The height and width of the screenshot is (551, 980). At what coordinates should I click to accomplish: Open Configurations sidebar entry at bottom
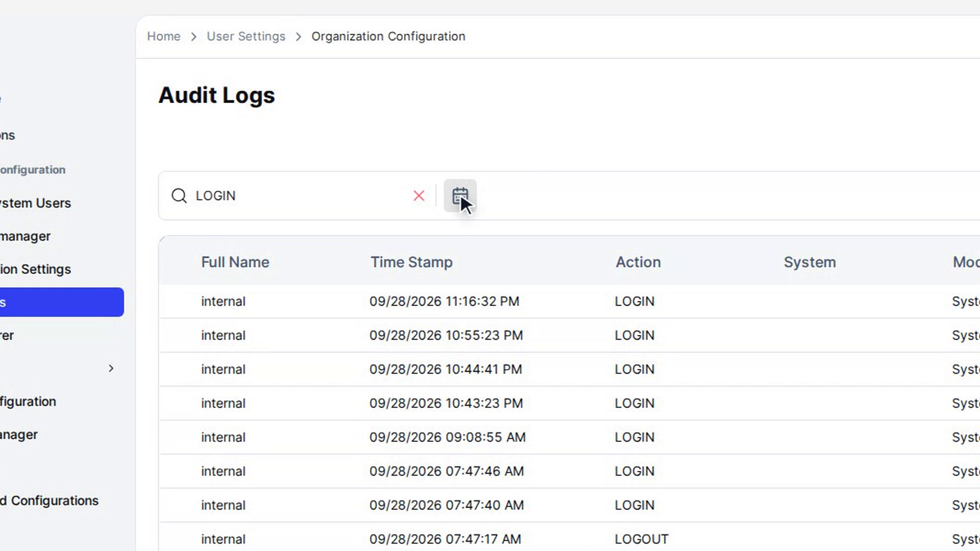pos(50,500)
